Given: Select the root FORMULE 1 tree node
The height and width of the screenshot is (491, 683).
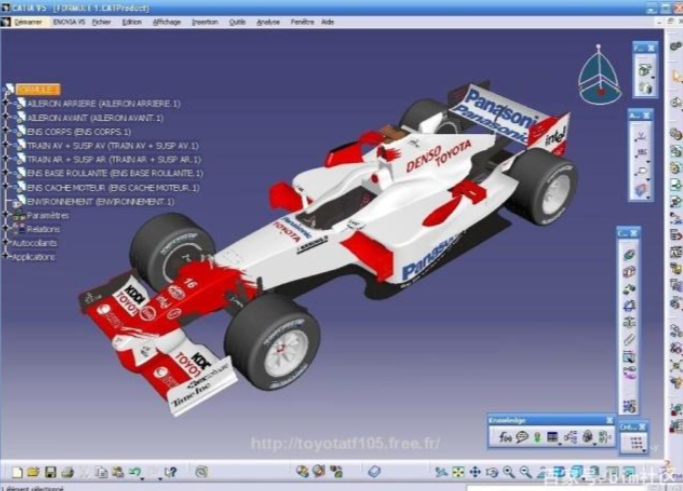Looking at the screenshot, I should (x=37, y=89).
